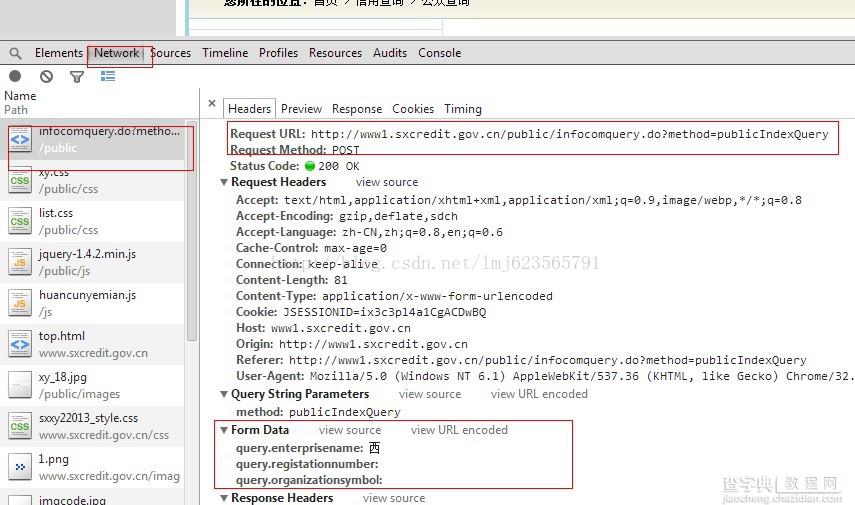Click view source next to Form Data
This screenshot has height=505, width=855.
click(350, 430)
